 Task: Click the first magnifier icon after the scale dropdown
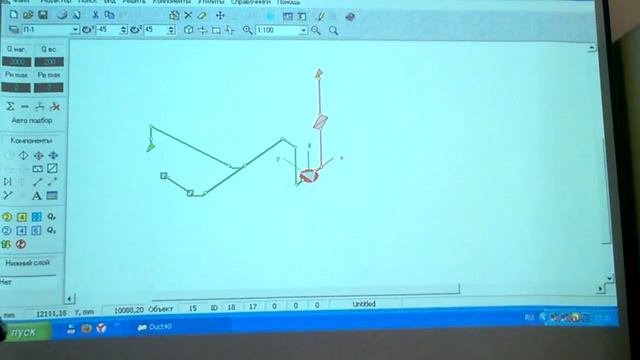316,31
